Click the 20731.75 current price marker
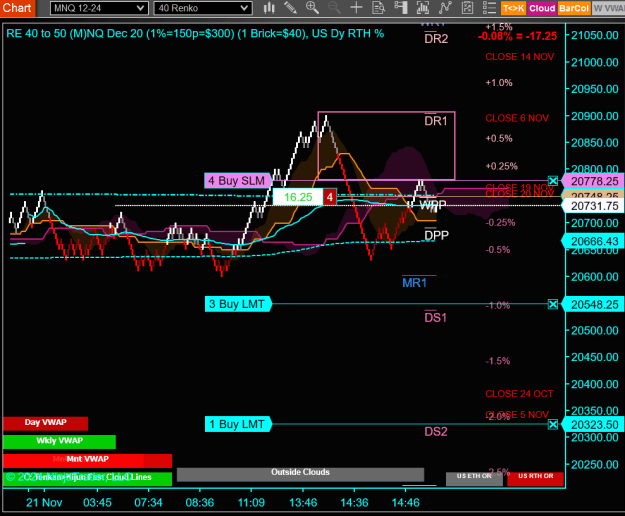This screenshot has width=625, height=516. pos(593,206)
